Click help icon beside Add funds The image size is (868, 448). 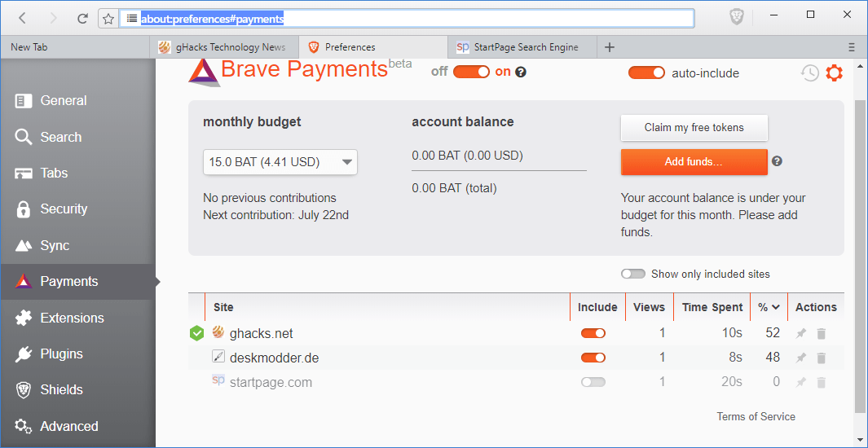point(778,161)
